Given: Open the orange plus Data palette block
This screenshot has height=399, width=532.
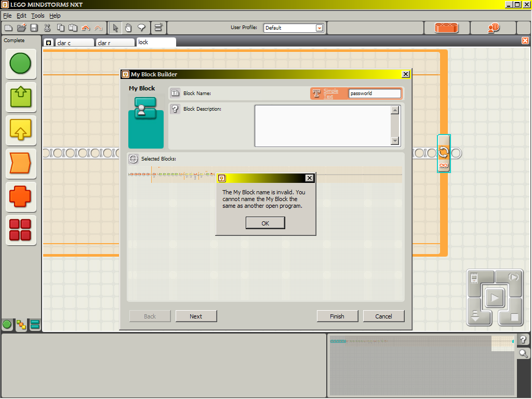Looking at the screenshot, I should pyautogui.click(x=21, y=197).
